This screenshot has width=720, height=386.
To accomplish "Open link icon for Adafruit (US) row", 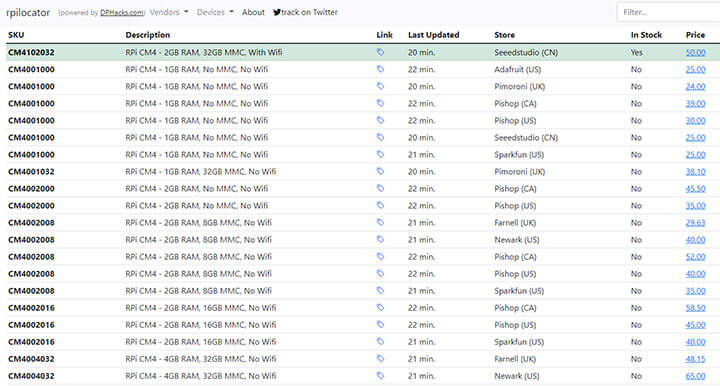I will tap(380, 69).
